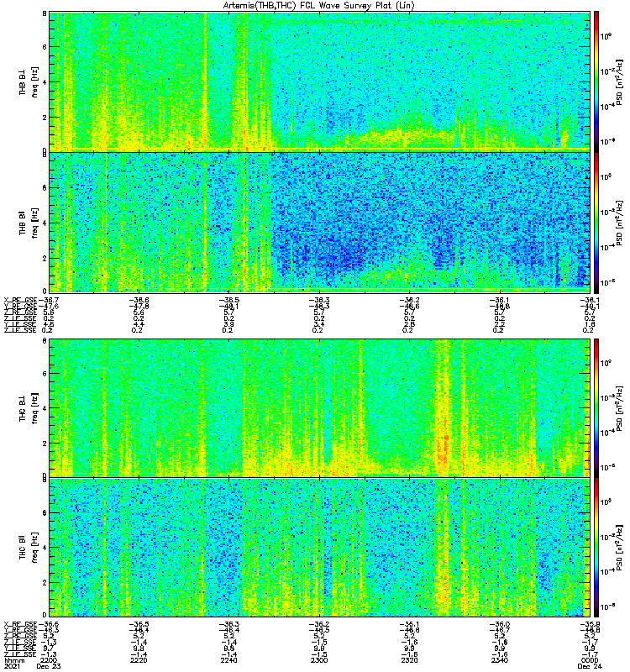Click the THC X position value "-36.1"
The width and height of the screenshot is (630, 672).
(409, 624)
